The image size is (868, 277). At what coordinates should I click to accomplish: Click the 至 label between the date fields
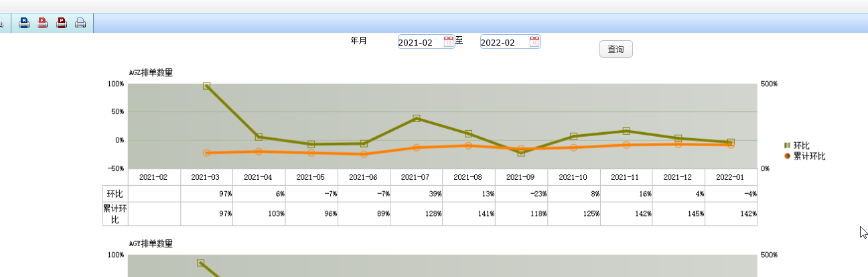coord(459,40)
